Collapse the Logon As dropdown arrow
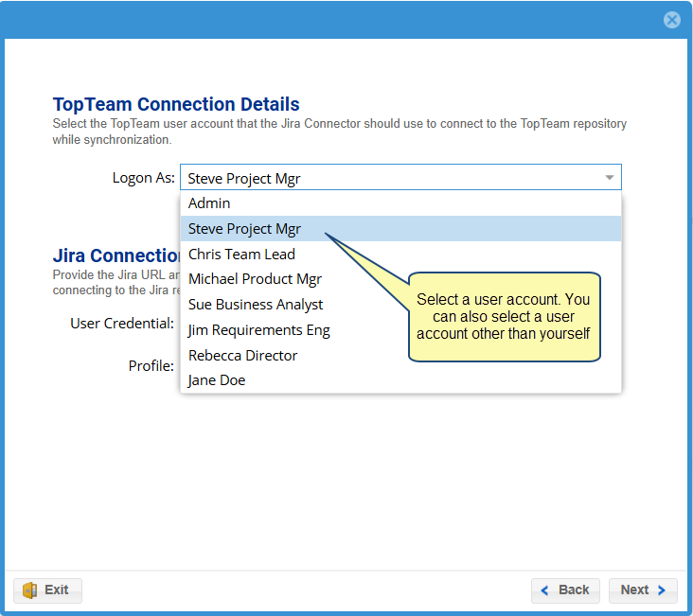The width and height of the screenshot is (693, 616). click(x=609, y=178)
